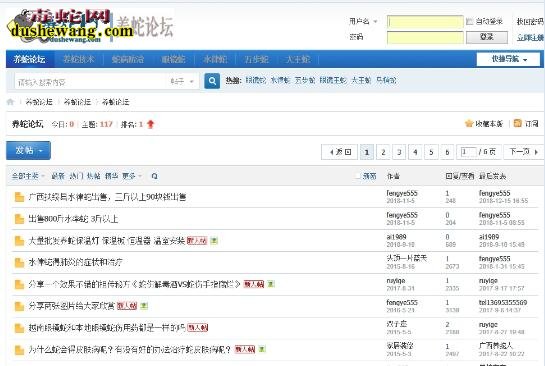The image size is (545, 366).
Task: Click folder icon of 水律蛇得肺炎 thread
Action: (19, 262)
